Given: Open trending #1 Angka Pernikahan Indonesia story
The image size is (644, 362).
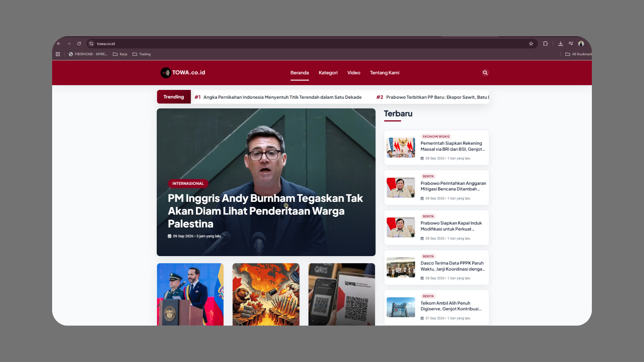Looking at the screenshot, I should tap(278, 97).
